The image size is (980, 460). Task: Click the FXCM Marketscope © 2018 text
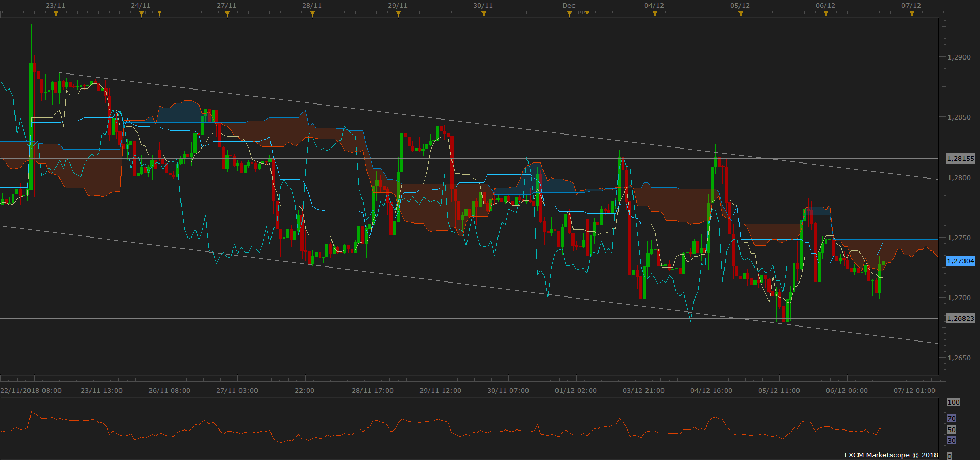(x=891, y=455)
